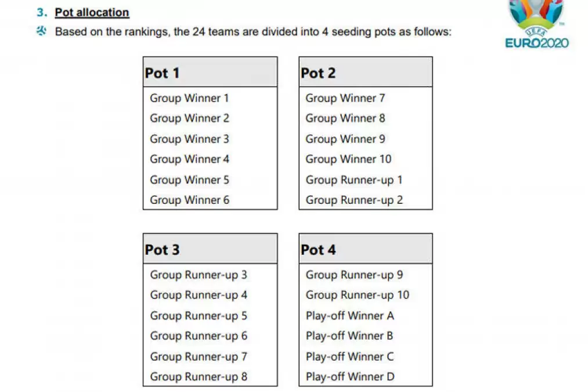The height and width of the screenshot is (392, 588).
Task: Select Play-off Winner A row
Action: [349, 316]
